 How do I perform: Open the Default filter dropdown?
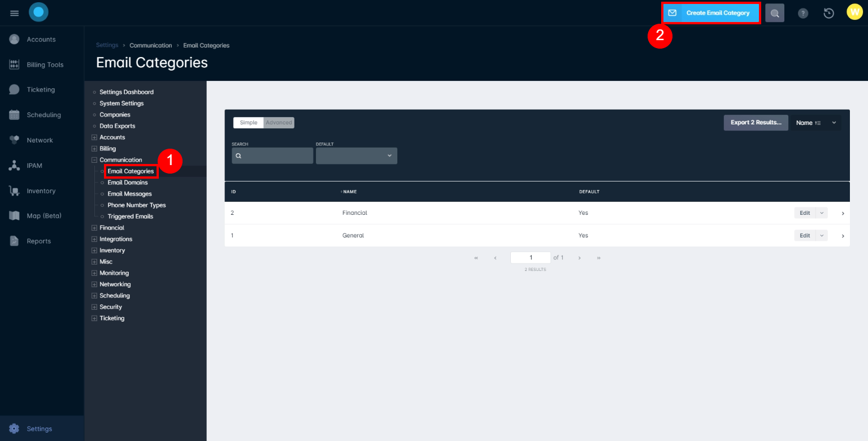pos(356,155)
